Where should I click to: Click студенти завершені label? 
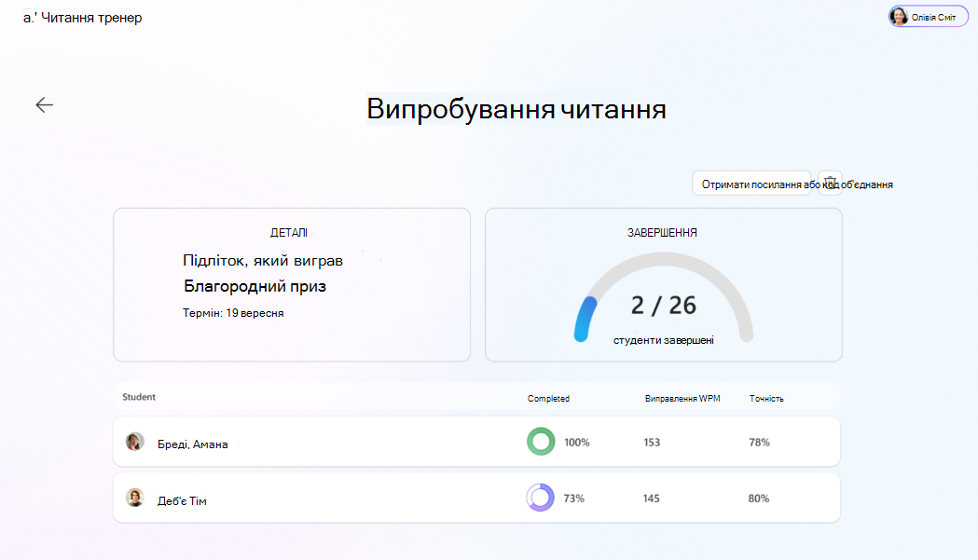coord(664,340)
